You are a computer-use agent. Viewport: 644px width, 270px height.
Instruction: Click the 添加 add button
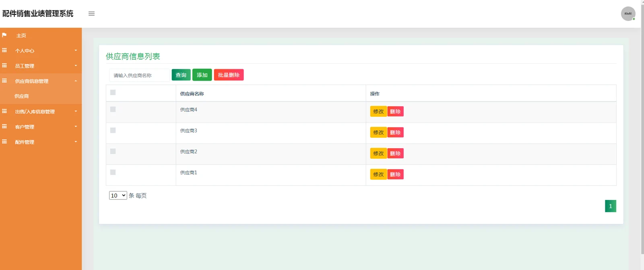[x=202, y=75]
